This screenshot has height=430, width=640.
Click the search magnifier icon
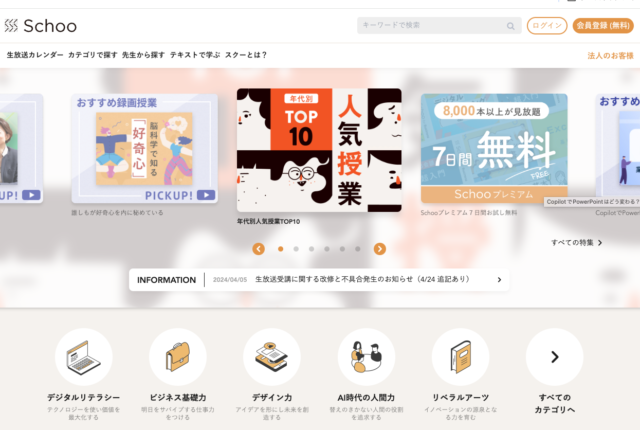pos(511,26)
